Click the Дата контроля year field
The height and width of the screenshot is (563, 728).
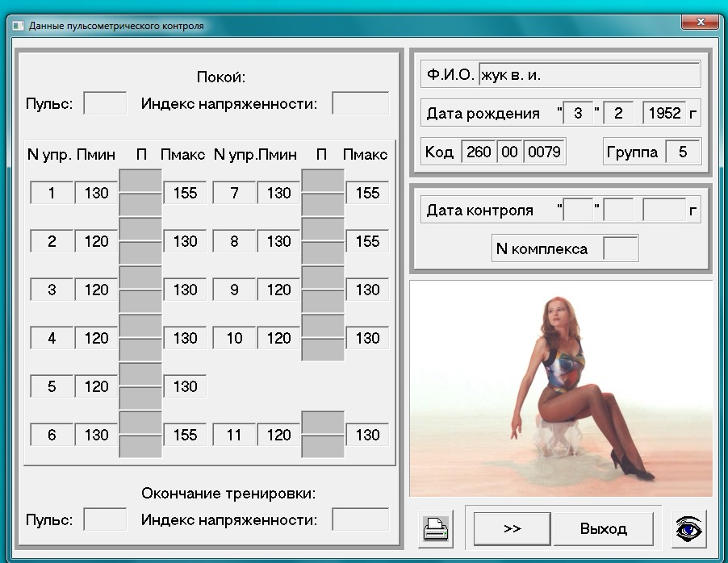pyautogui.click(x=664, y=211)
